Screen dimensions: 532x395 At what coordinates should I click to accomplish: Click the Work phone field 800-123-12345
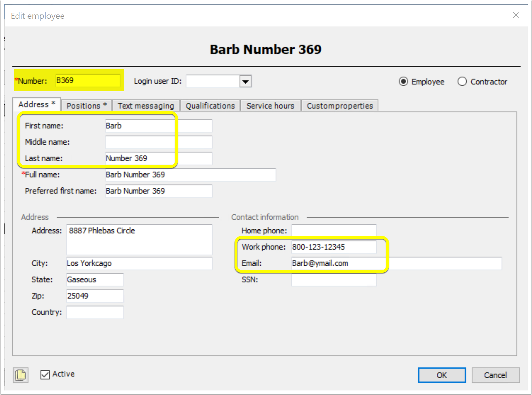334,247
